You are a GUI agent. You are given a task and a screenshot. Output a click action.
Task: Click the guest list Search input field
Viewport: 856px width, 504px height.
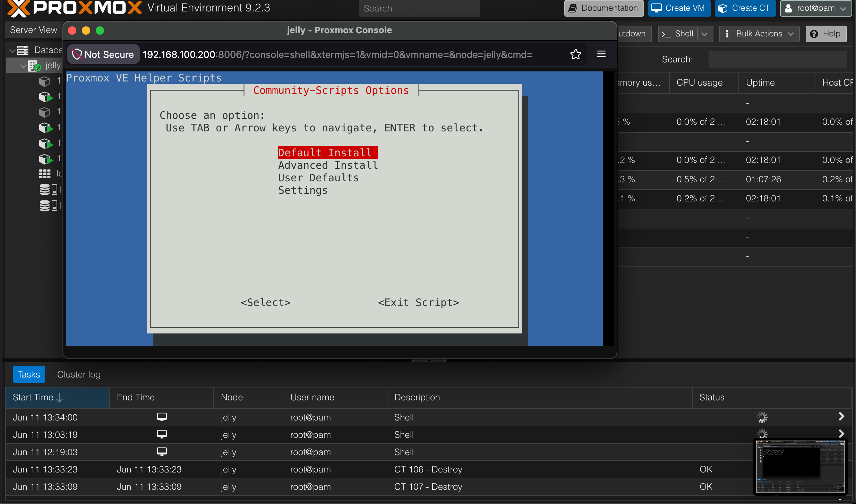778,59
